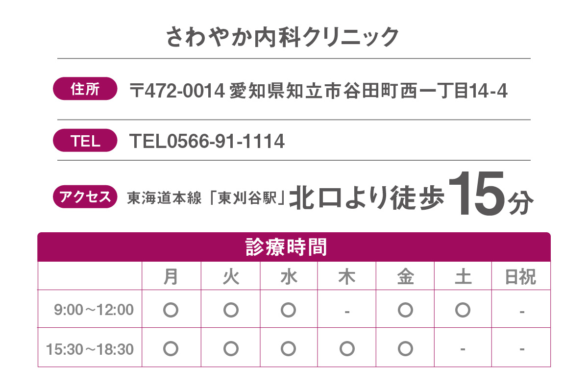Click the TEL label badge
This screenshot has height=392, width=588.
(85, 141)
